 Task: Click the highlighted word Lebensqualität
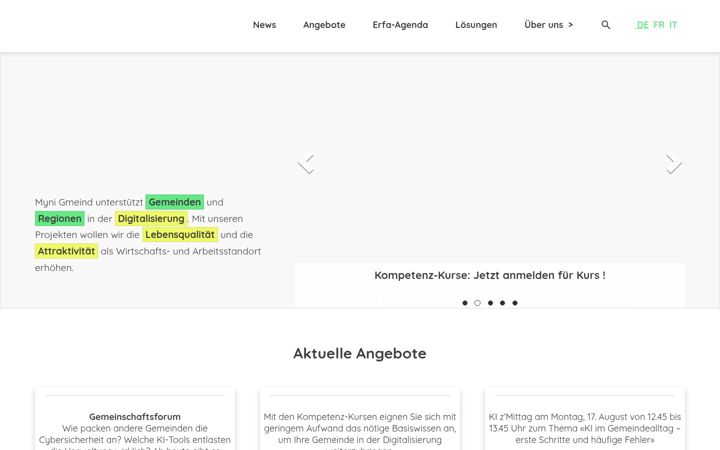180,235
